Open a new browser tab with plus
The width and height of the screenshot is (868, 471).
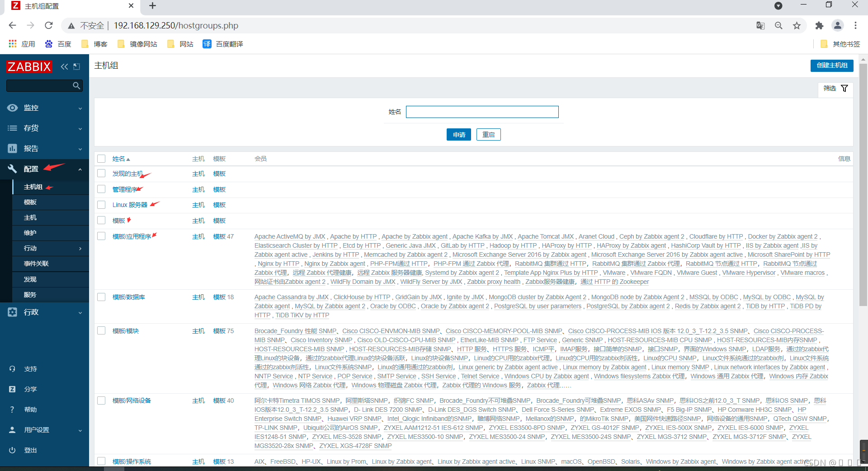(152, 6)
